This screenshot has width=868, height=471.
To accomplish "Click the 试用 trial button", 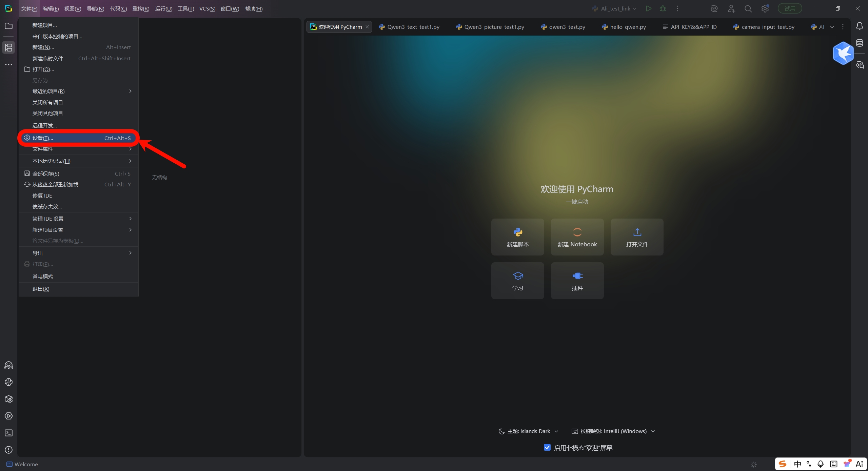I will 790,8.
